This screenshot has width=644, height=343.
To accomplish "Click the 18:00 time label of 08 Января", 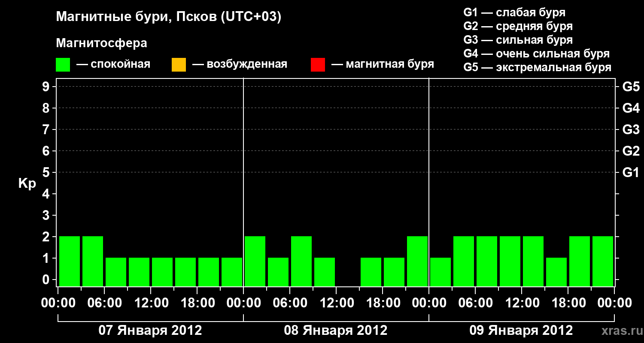I will [383, 303].
